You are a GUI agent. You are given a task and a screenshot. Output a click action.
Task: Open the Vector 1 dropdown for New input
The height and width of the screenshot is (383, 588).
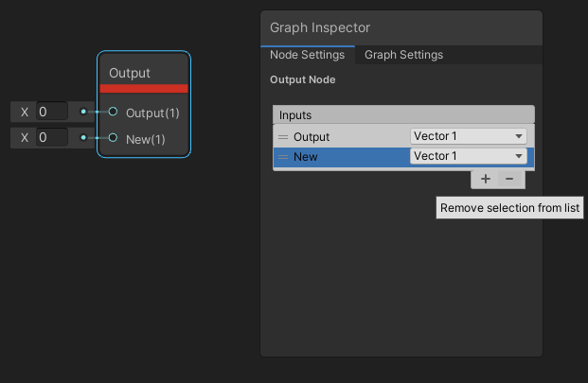[468, 157]
